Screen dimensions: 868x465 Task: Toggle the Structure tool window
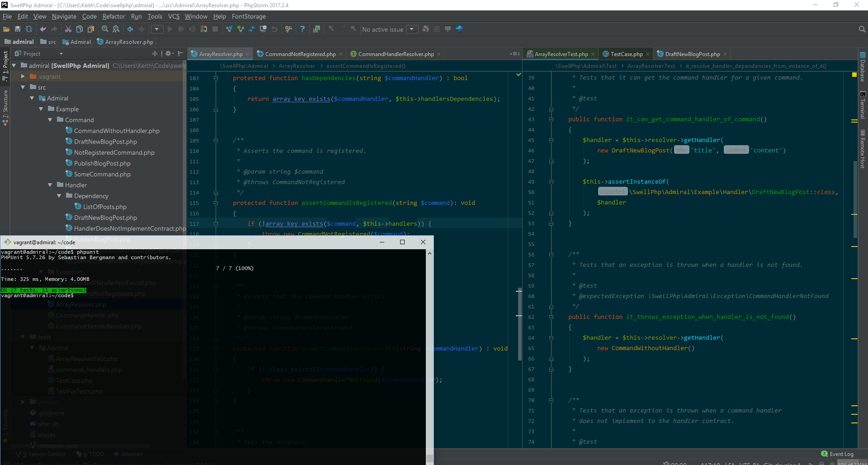click(x=5, y=108)
